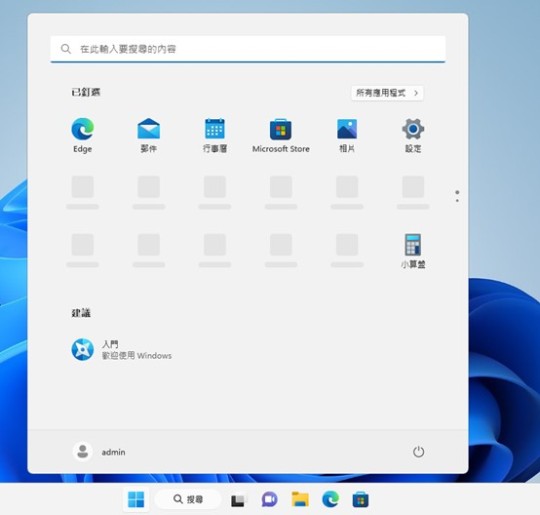Launch the 行事曆 calendar app
540x515 pixels.
[215, 135]
